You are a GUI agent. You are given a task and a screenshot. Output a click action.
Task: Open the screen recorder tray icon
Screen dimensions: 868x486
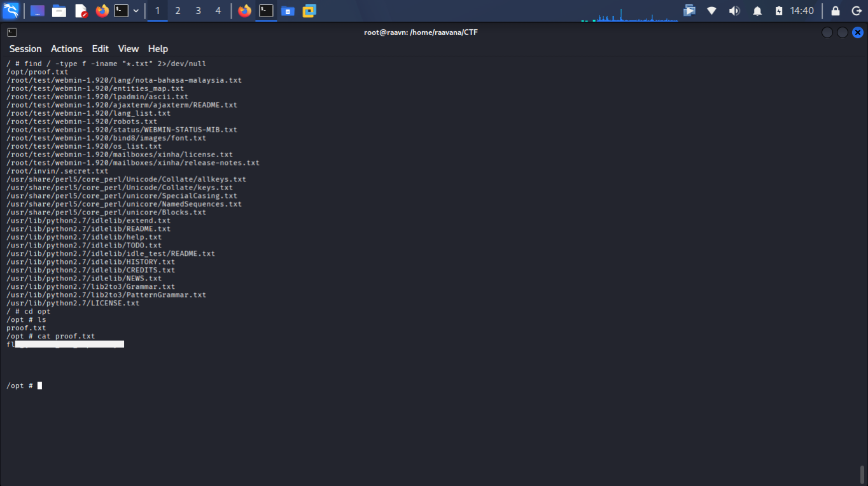tap(689, 11)
